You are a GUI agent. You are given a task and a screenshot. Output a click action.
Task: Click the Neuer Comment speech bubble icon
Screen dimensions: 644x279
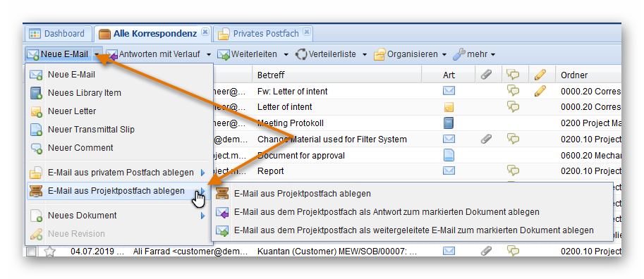pos(36,148)
